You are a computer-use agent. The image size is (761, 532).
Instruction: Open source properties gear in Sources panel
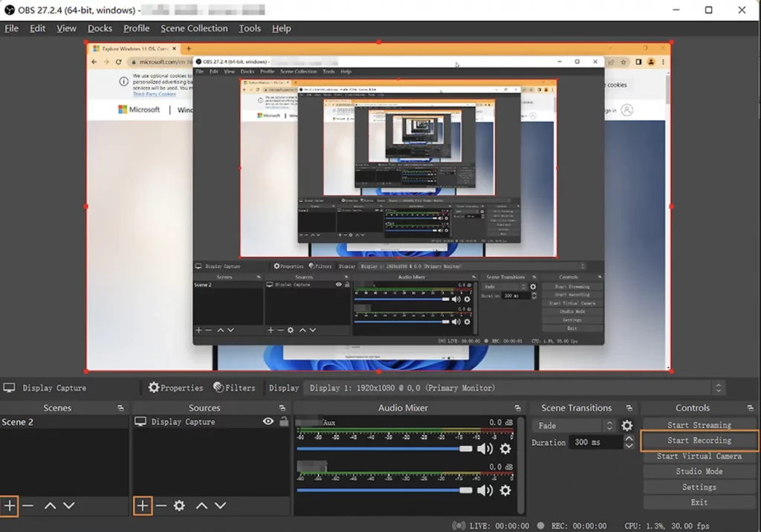pyautogui.click(x=179, y=506)
